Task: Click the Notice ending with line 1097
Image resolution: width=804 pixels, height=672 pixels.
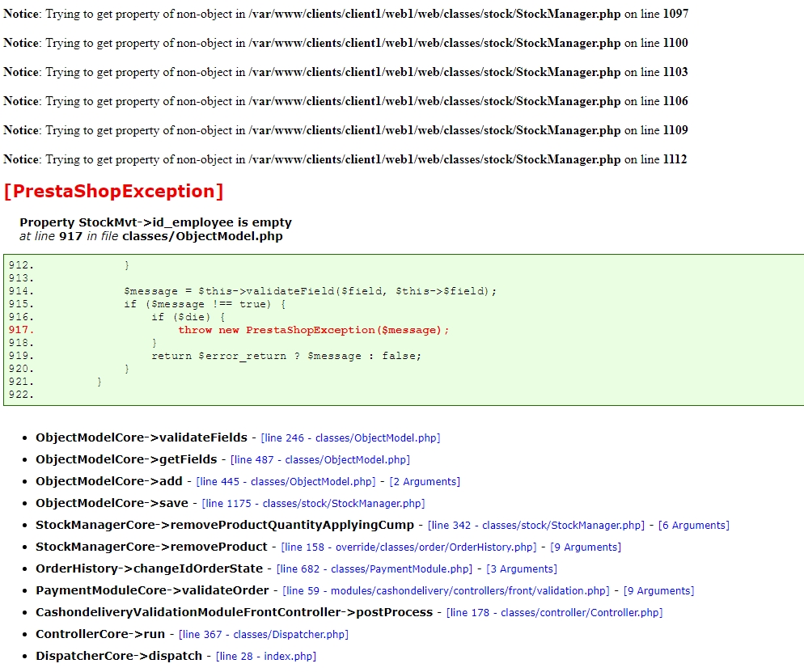Action: (x=345, y=14)
